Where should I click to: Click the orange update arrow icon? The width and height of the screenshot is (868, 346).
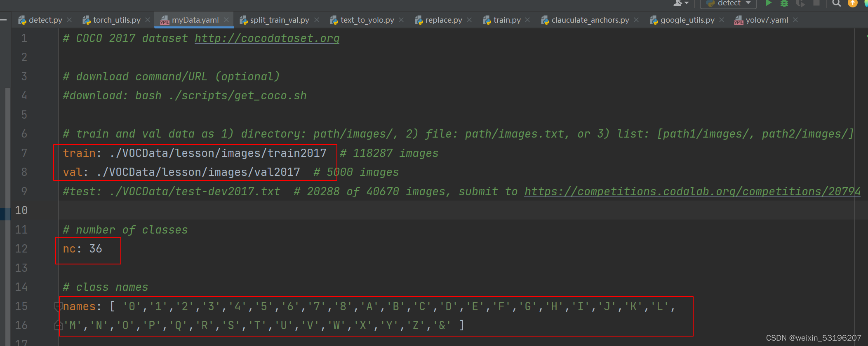coord(852,3)
